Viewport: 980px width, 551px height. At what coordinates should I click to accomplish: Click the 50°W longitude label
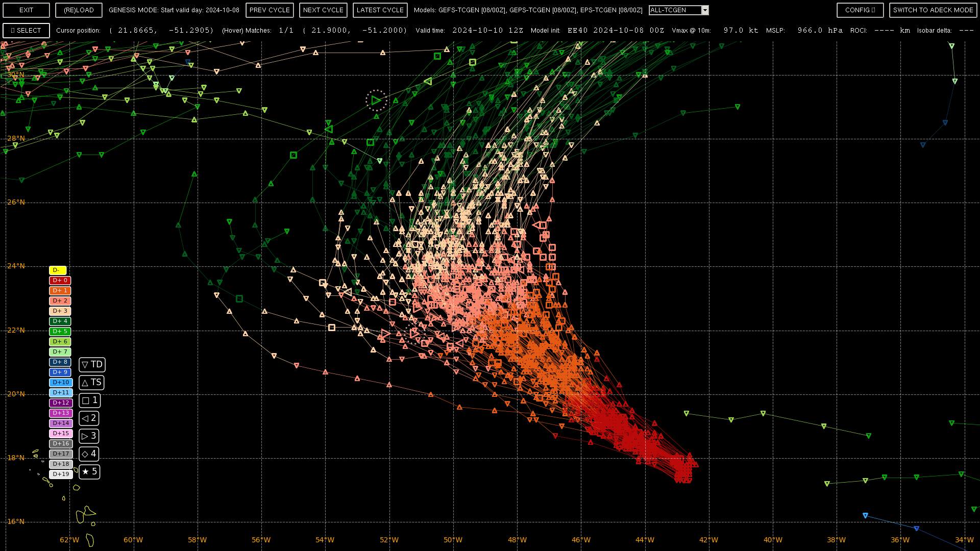pos(453,540)
